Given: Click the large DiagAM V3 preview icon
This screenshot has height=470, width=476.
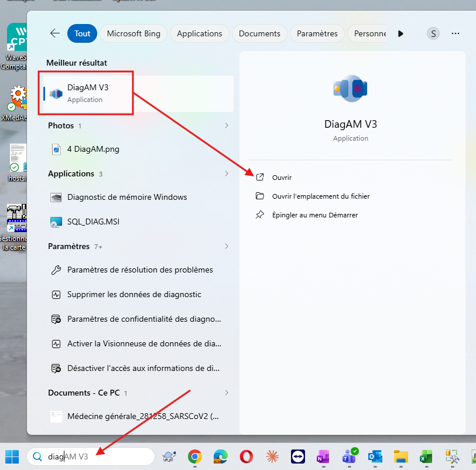Looking at the screenshot, I should click(350, 88).
